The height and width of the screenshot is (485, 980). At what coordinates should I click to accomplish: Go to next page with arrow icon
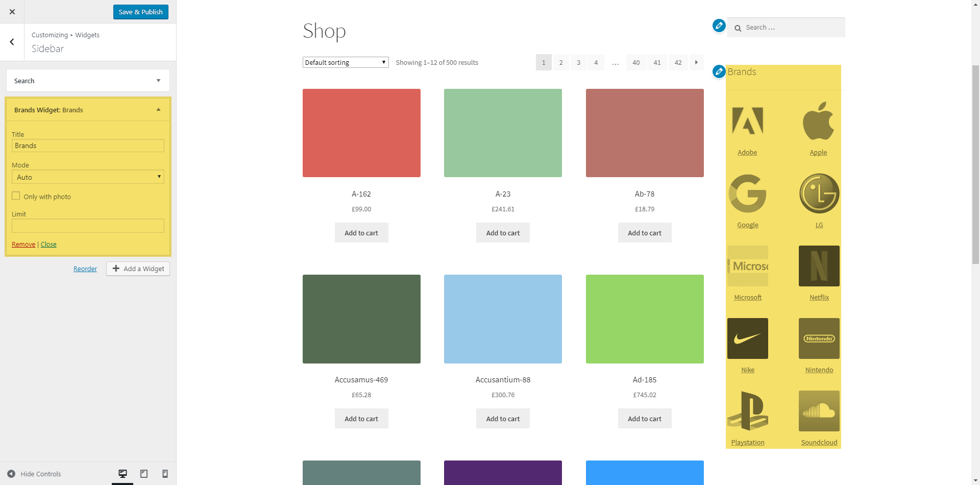click(696, 62)
